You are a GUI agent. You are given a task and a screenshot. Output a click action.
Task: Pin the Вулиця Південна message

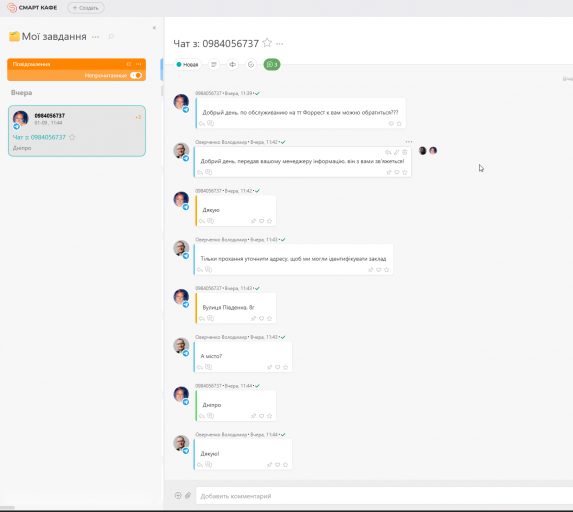pyautogui.click(x=253, y=318)
